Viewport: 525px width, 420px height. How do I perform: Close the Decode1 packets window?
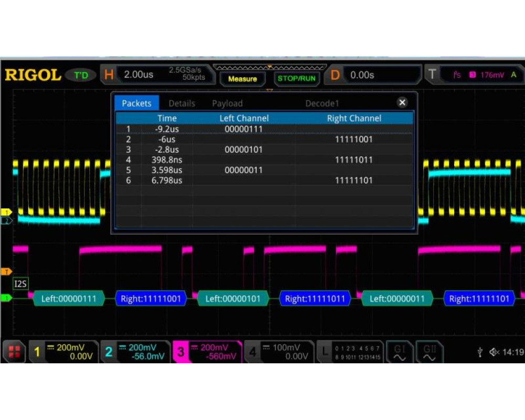(x=402, y=103)
